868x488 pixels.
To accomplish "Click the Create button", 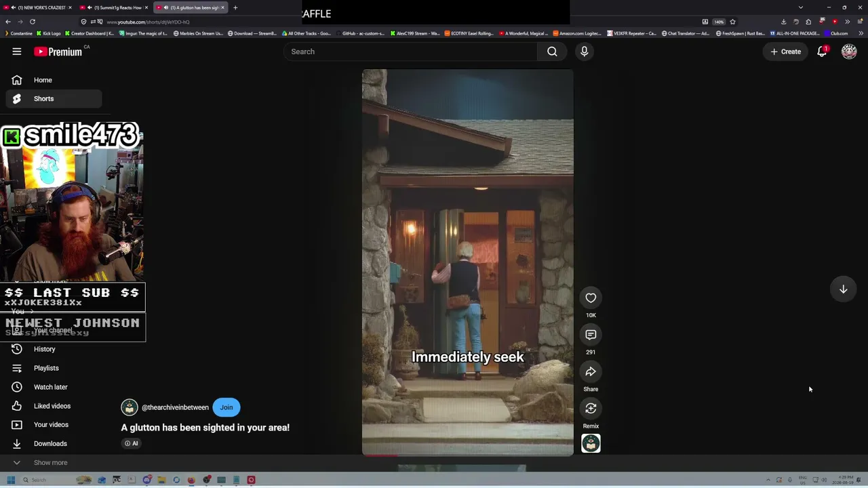I will (786, 52).
